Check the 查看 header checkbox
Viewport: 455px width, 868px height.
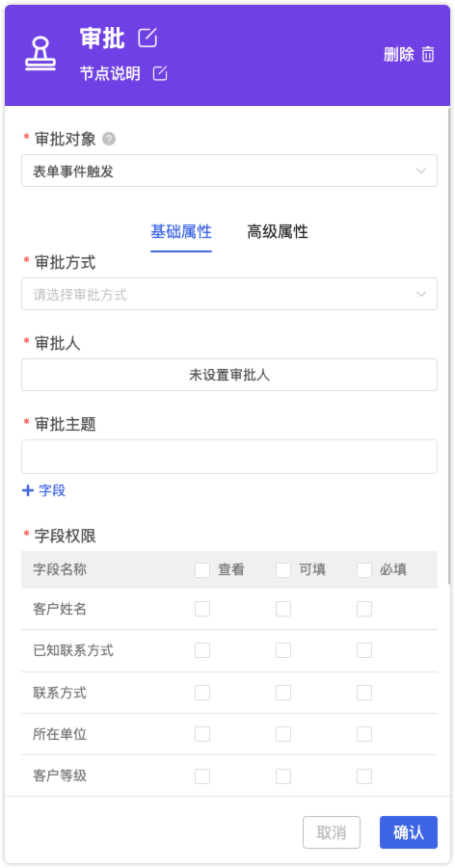click(x=202, y=570)
